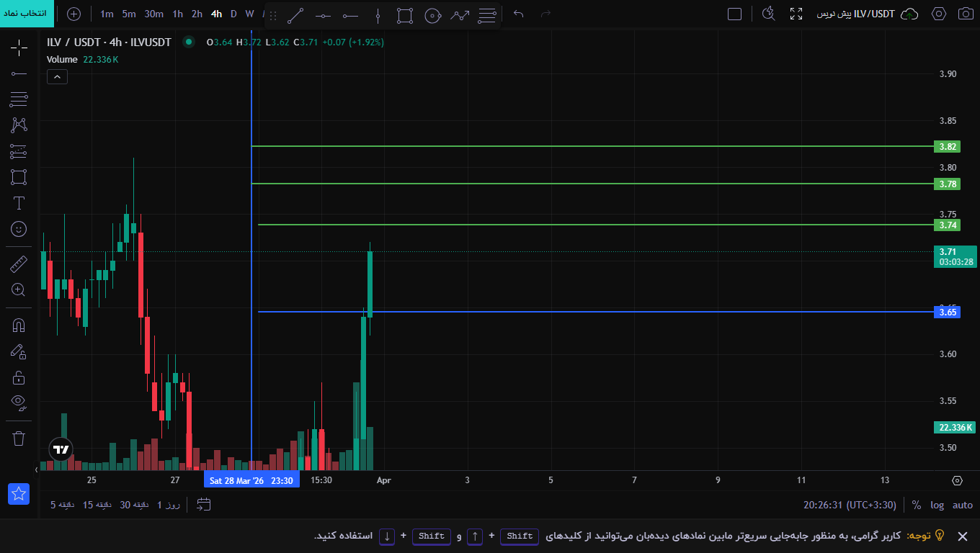Select the trend line tool in left sidebar
The height and width of the screenshot is (553, 980).
pyautogui.click(x=19, y=73)
